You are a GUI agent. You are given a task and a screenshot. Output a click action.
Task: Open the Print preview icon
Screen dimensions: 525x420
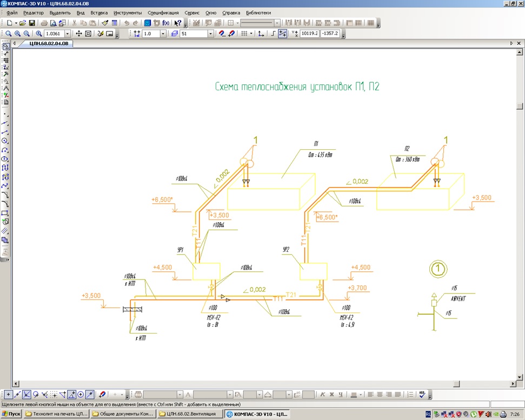pyautogui.click(x=53, y=23)
